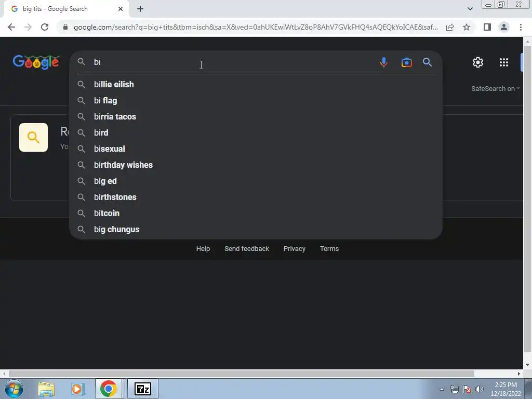Select suggestion bi flag

tap(256, 100)
